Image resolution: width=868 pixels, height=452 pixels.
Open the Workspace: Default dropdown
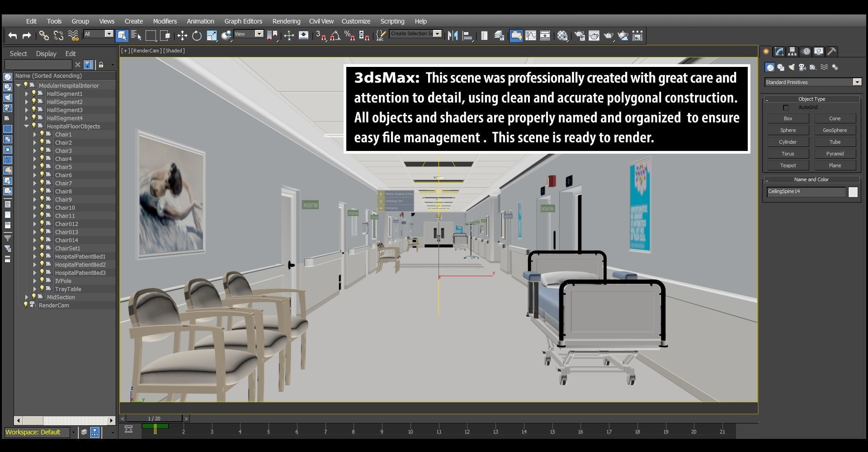click(x=40, y=432)
